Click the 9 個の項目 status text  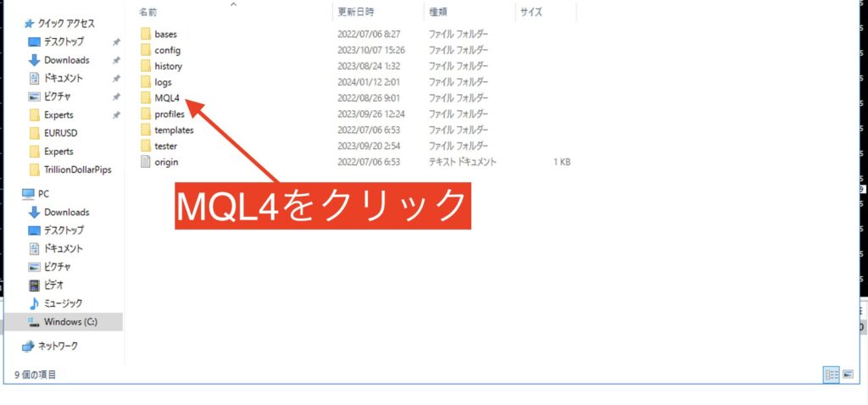pyautogui.click(x=35, y=374)
